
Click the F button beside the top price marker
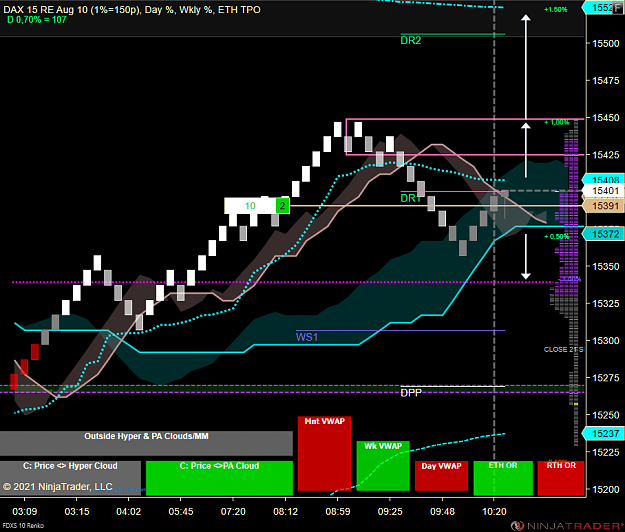click(618, 7)
